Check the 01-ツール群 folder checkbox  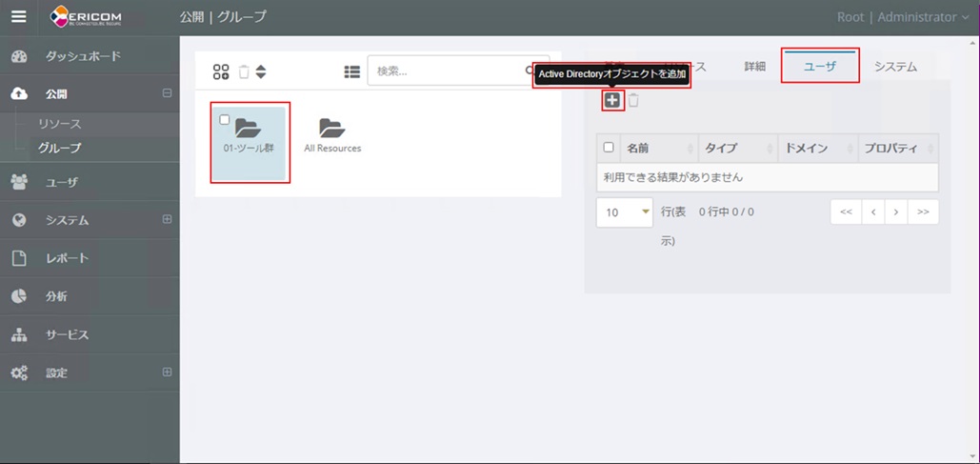pos(224,120)
